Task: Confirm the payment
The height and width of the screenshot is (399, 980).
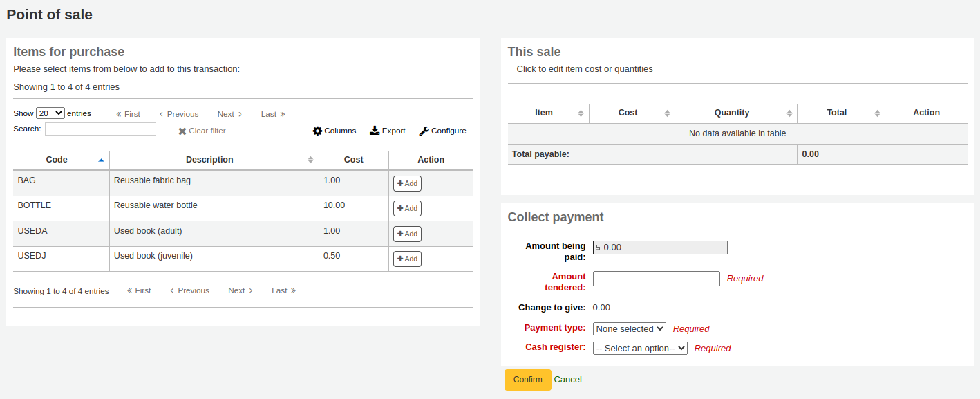Action: (527, 379)
